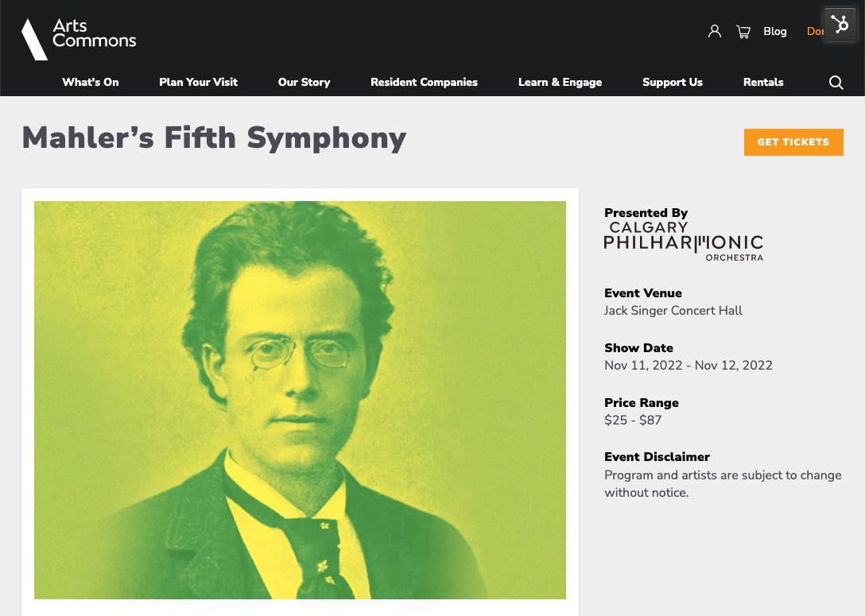
Task: Expand the Learn & Engage menu
Action: tap(560, 82)
